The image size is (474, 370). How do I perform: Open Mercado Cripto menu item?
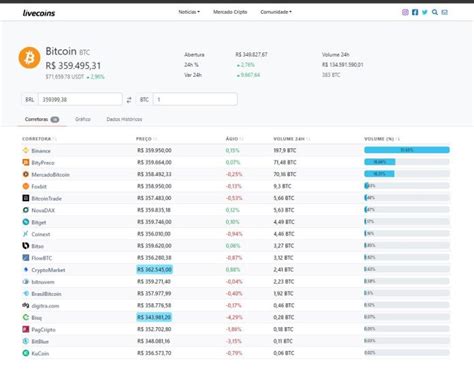click(x=230, y=12)
